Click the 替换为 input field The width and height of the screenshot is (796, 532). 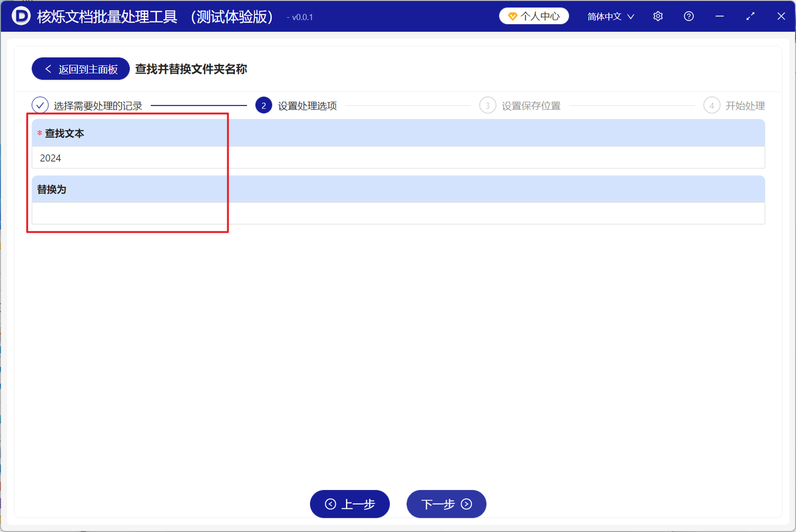click(398, 213)
